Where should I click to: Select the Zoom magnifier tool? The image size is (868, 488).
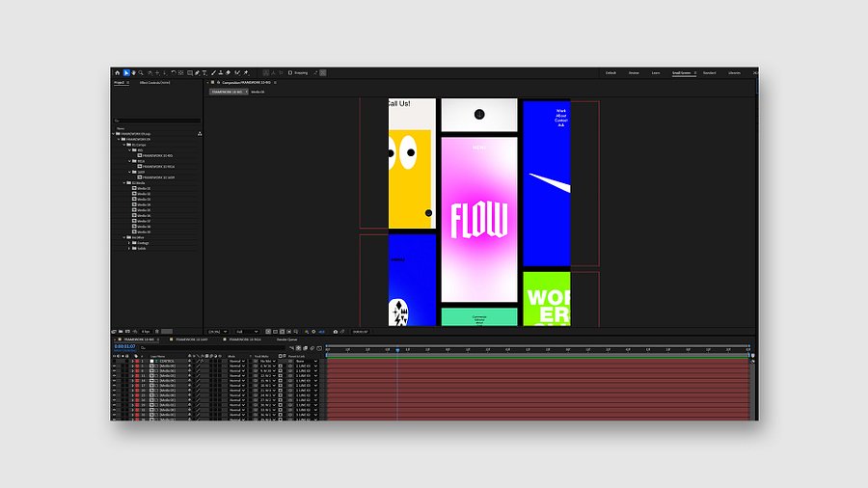141,72
